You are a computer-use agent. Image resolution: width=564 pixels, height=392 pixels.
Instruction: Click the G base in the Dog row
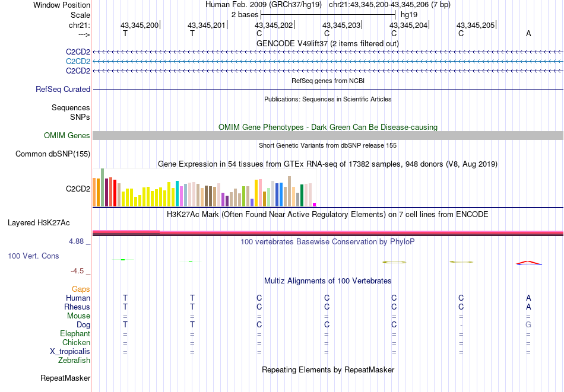[528, 325]
